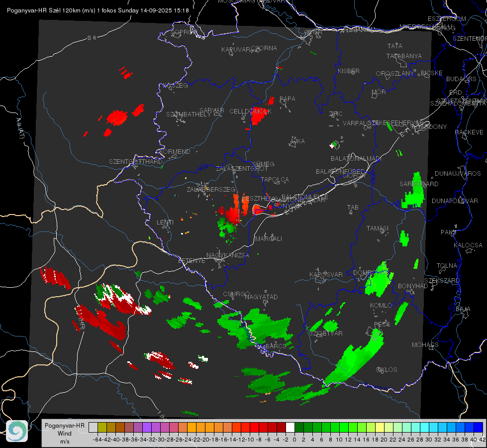Select the BICSKE town label

pos(432,73)
